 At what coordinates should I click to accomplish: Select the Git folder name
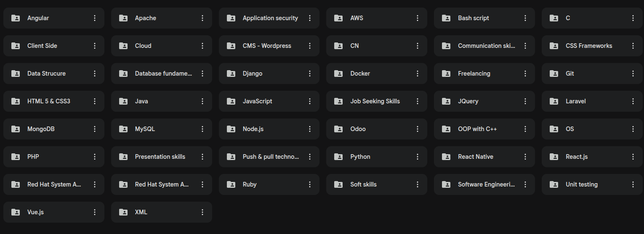[570, 74]
